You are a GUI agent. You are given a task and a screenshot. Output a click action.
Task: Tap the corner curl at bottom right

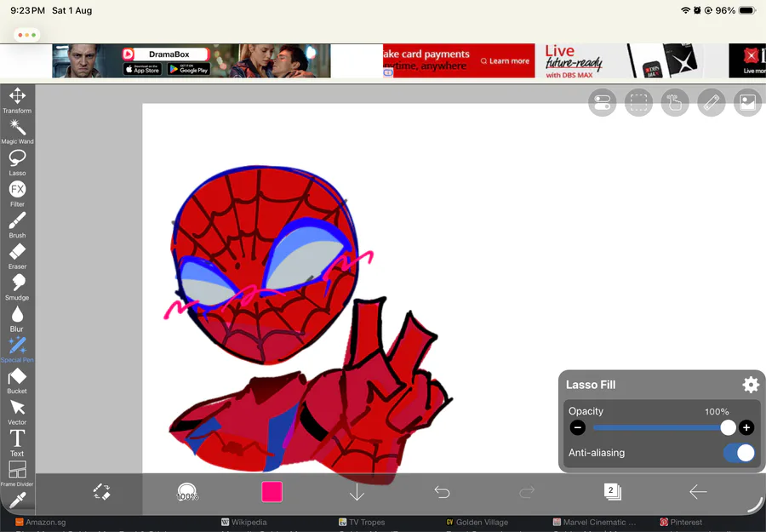coord(755,505)
